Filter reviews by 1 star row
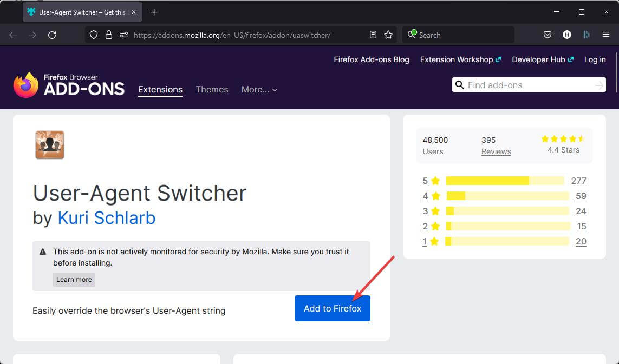This screenshot has height=364, width=619. click(x=504, y=241)
